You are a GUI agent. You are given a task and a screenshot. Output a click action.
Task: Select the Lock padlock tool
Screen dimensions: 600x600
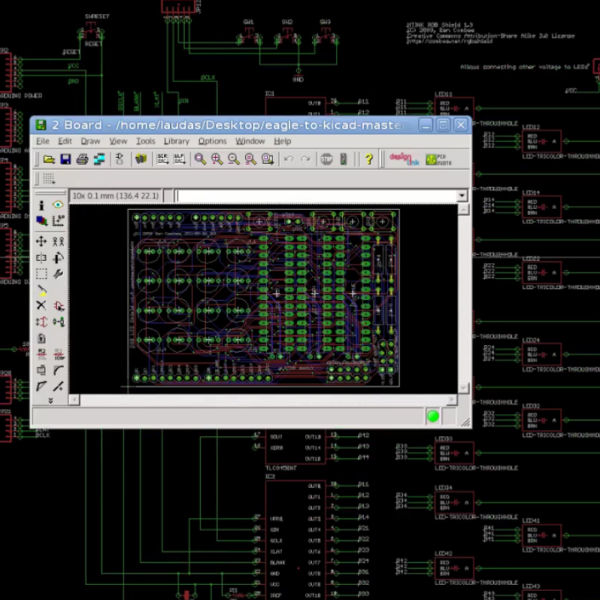41,338
